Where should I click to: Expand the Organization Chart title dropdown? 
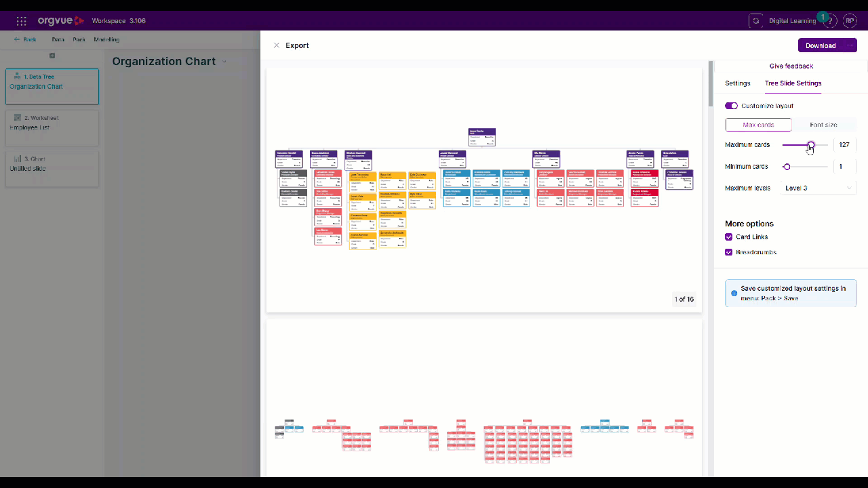[x=224, y=62]
